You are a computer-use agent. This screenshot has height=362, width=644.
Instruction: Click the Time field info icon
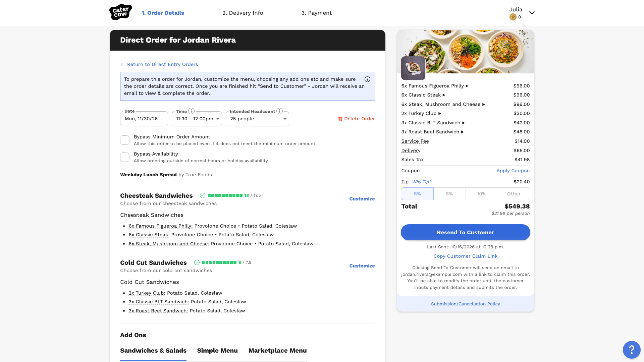click(x=191, y=111)
